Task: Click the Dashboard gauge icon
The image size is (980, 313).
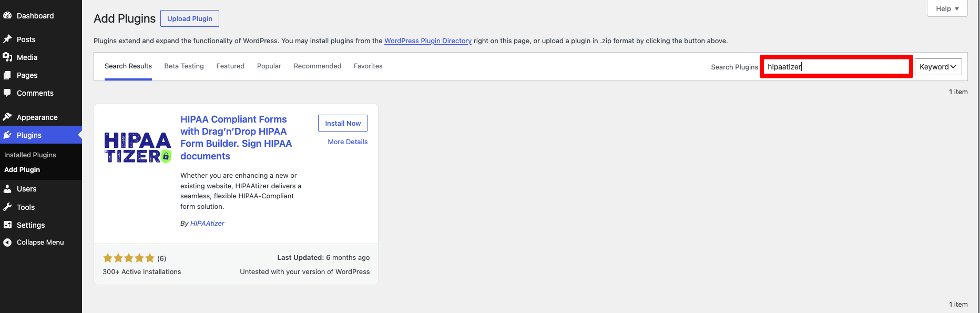Action: point(7,16)
